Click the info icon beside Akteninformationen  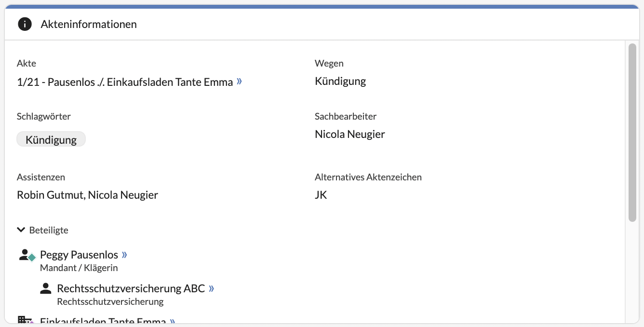coord(25,24)
